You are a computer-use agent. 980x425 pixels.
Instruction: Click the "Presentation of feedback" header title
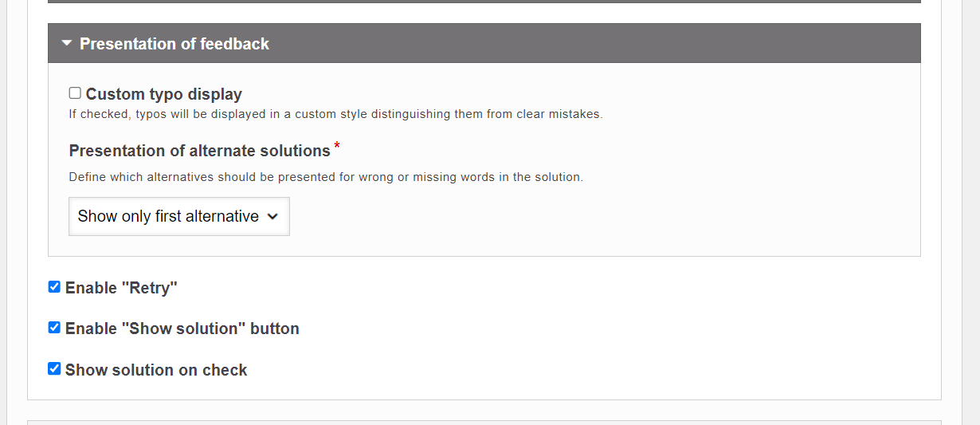pyautogui.click(x=174, y=44)
